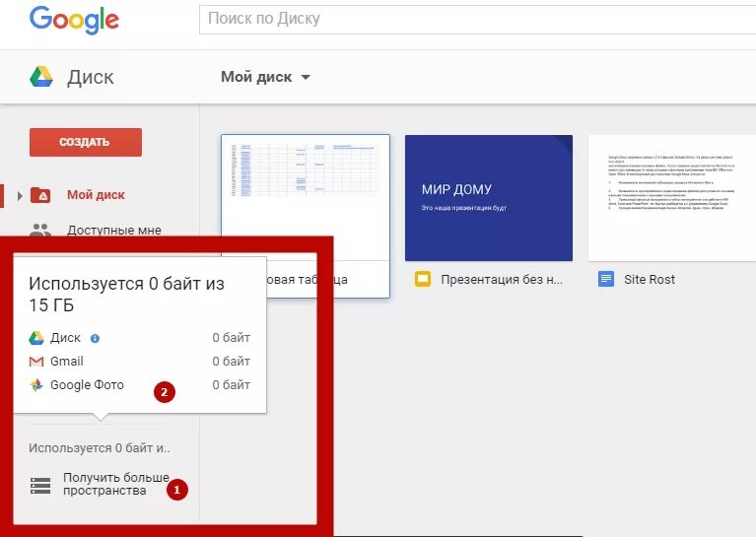Screen dimensions: 756x537
Task: Click 'Используется 0 байт из 15 ГБ' heading
Action: click(126, 294)
